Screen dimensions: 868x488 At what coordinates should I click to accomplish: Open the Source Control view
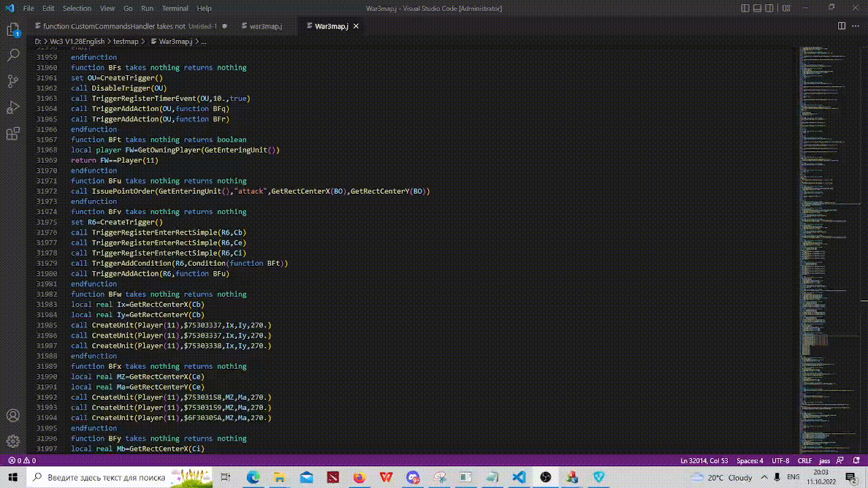coord(13,81)
